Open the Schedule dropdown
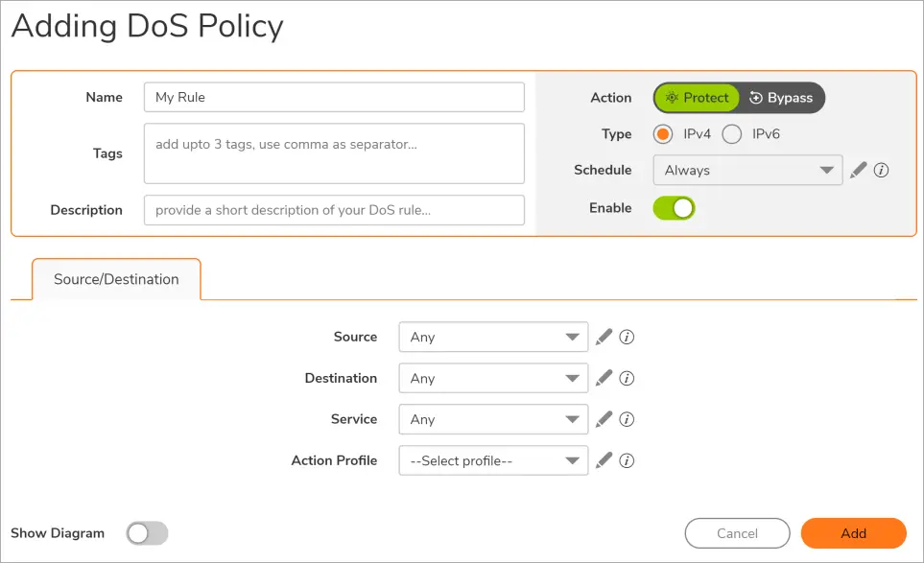 point(747,170)
